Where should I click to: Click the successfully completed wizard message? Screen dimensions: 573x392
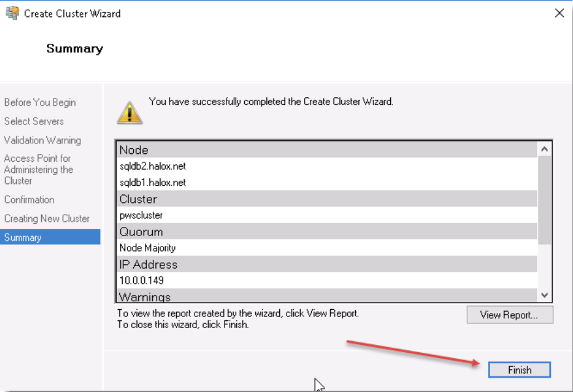271,102
